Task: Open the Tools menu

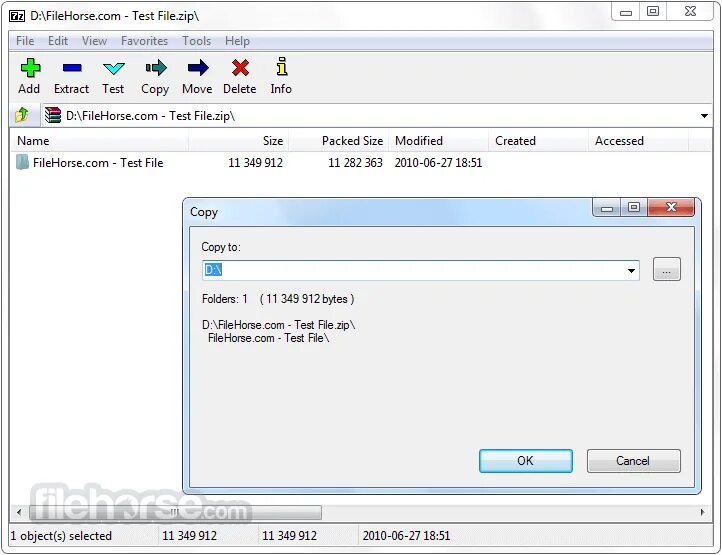Action: tap(197, 41)
